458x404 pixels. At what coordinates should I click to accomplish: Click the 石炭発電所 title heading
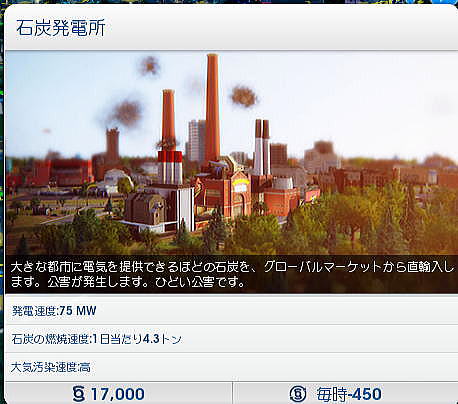pos(61,28)
